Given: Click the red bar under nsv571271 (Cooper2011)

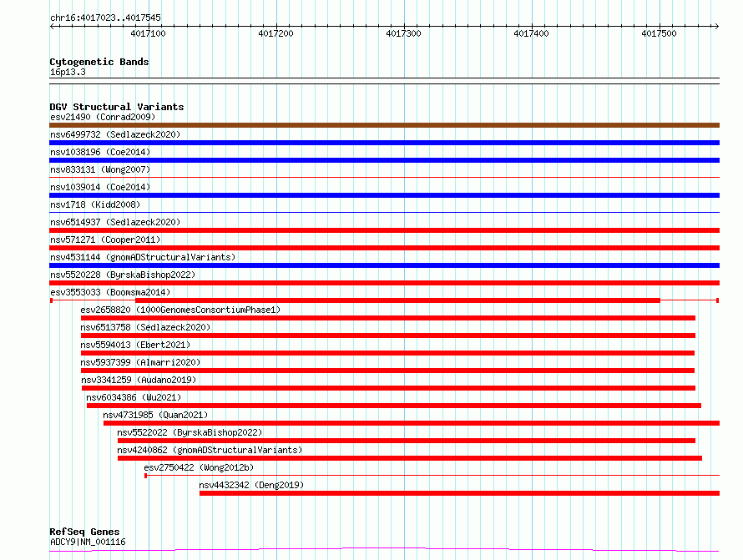Looking at the screenshot, I should pos(384,248).
